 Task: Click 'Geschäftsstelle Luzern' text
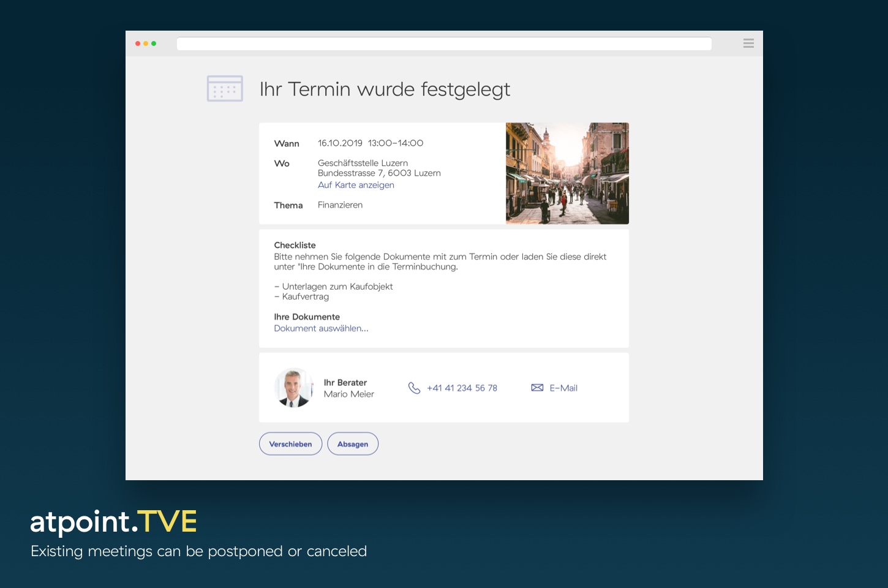363,163
